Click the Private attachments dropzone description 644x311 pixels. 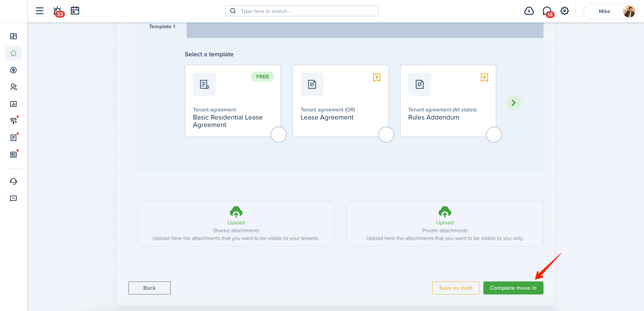[x=445, y=238]
